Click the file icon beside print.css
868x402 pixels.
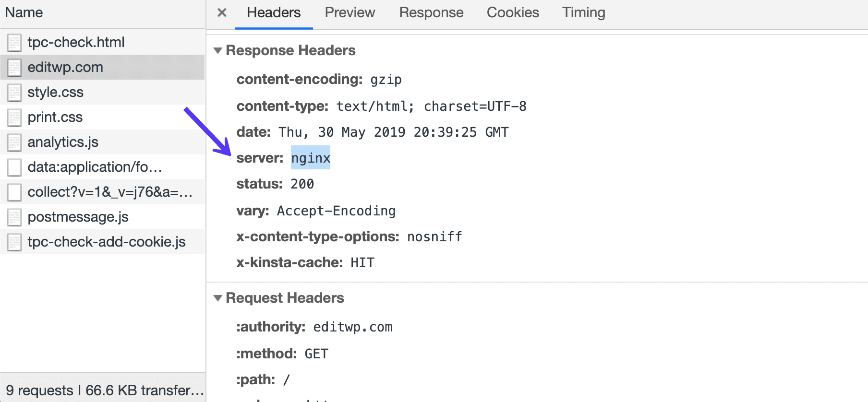pyautogui.click(x=14, y=117)
